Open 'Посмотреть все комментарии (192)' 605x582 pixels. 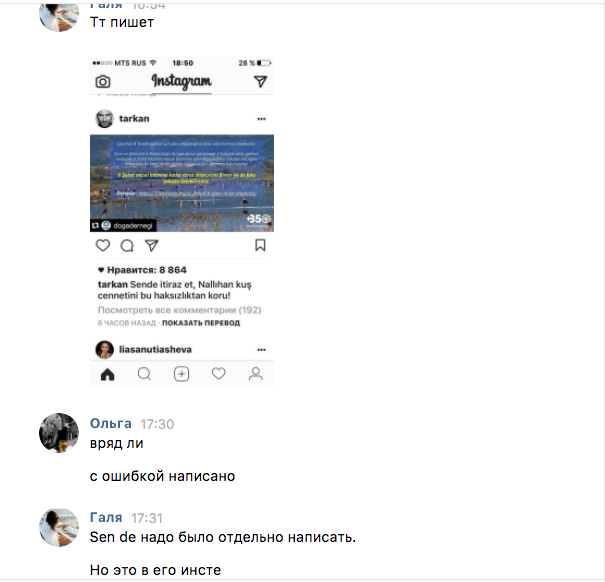[x=179, y=310]
